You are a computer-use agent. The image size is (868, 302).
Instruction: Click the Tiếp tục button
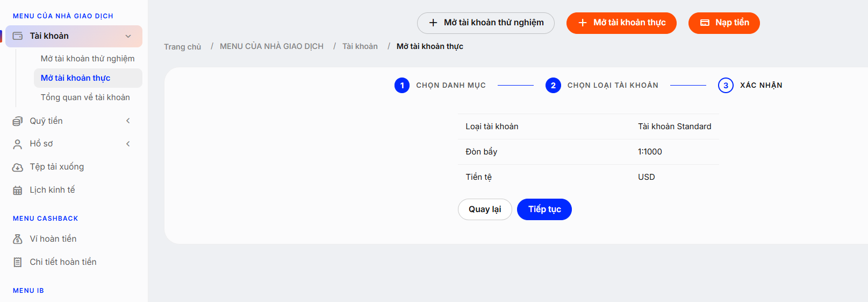pos(544,209)
